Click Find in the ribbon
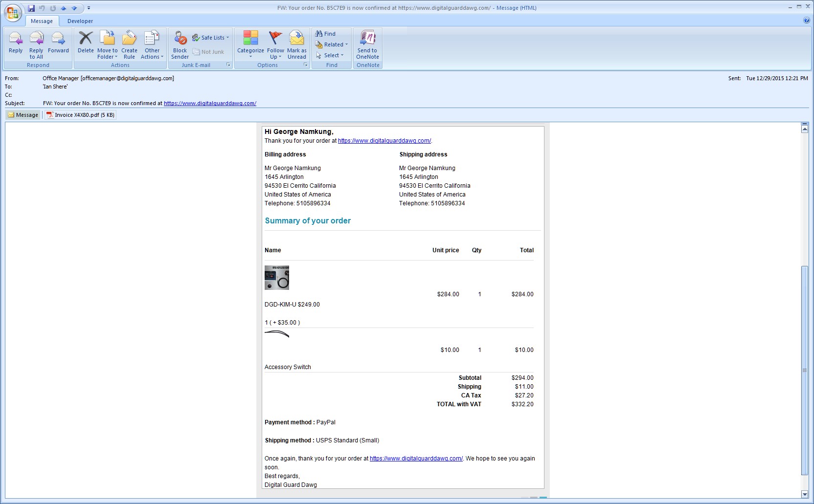Viewport: 814px width, 504px height. coord(325,34)
